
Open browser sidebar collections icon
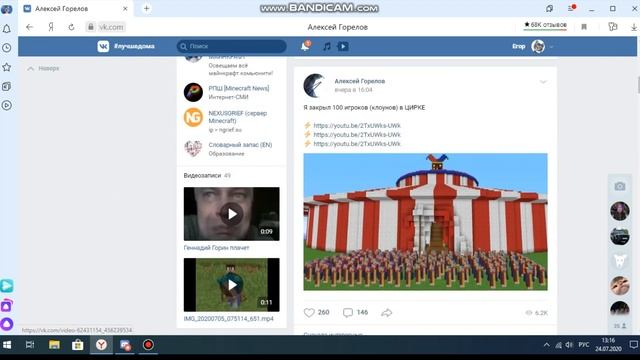[x=7, y=86]
